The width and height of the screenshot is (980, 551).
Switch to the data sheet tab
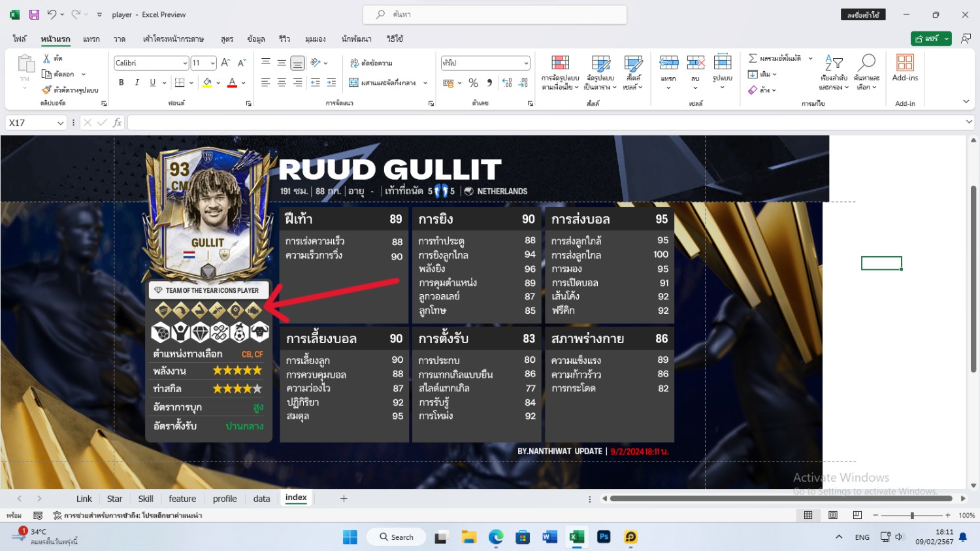coord(261,499)
